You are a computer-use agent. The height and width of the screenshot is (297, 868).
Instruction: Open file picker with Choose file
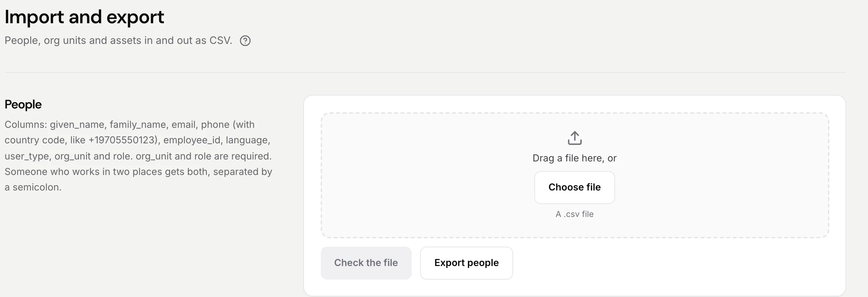tap(574, 188)
